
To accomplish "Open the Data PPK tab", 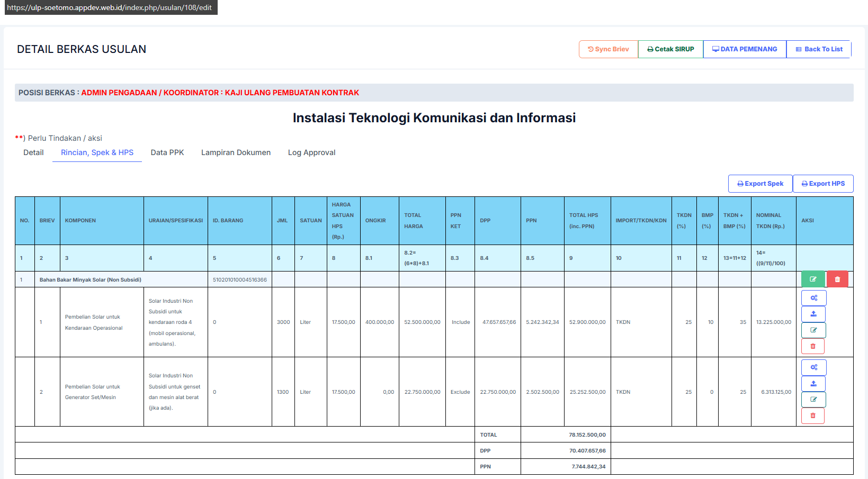I will point(167,152).
